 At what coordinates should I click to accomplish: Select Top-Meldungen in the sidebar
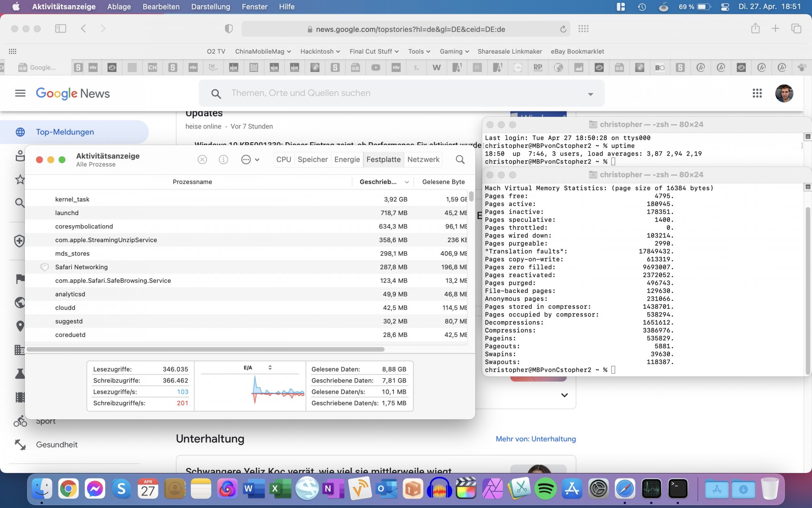[65, 132]
